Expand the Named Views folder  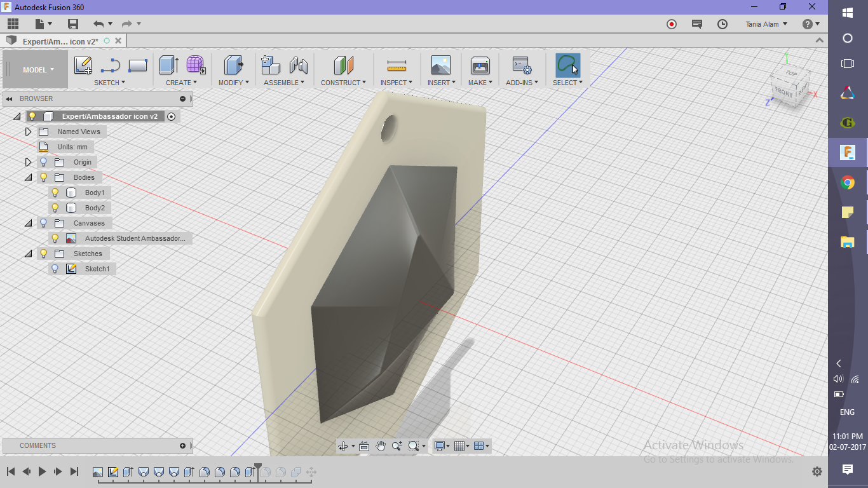(28, 132)
